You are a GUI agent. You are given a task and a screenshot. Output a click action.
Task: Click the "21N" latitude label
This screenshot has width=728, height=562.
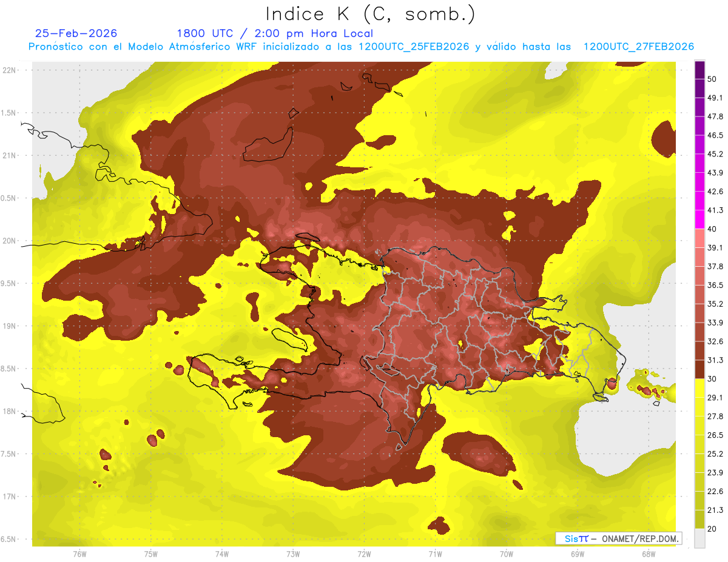[x=9, y=155]
